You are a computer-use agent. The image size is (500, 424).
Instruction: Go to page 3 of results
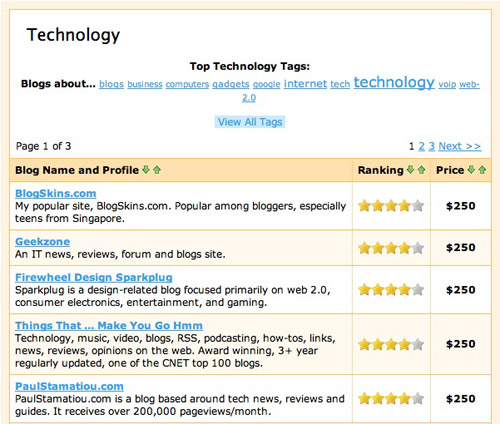tap(432, 146)
